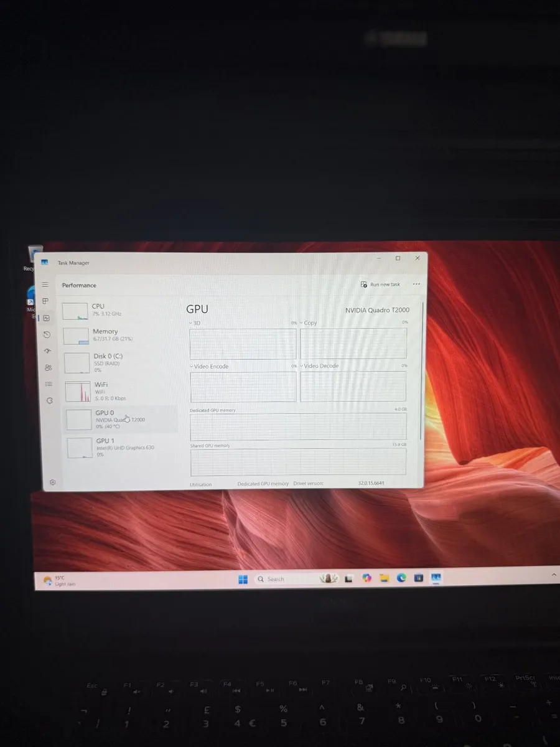This screenshot has width=560, height=747.
Task: Click the Shared GPU memory graph
Action: pyautogui.click(x=298, y=462)
